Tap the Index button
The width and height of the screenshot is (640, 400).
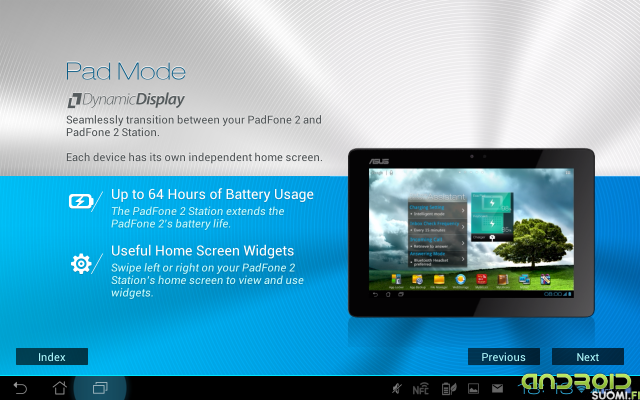(x=52, y=357)
